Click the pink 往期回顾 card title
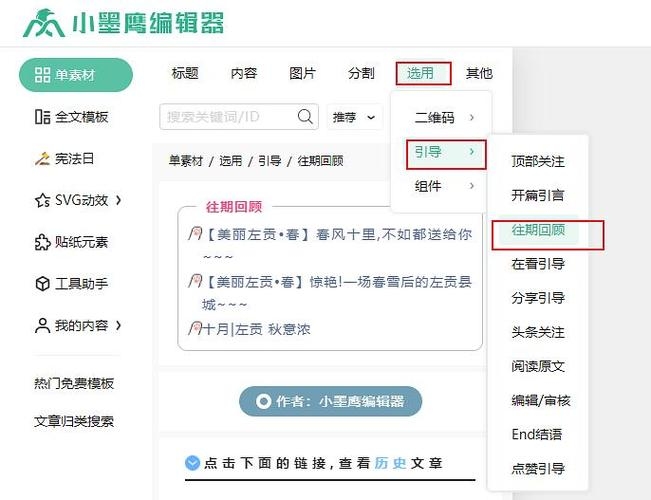This screenshot has width=651, height=500. pyautogui.click(x=234, y=207)
